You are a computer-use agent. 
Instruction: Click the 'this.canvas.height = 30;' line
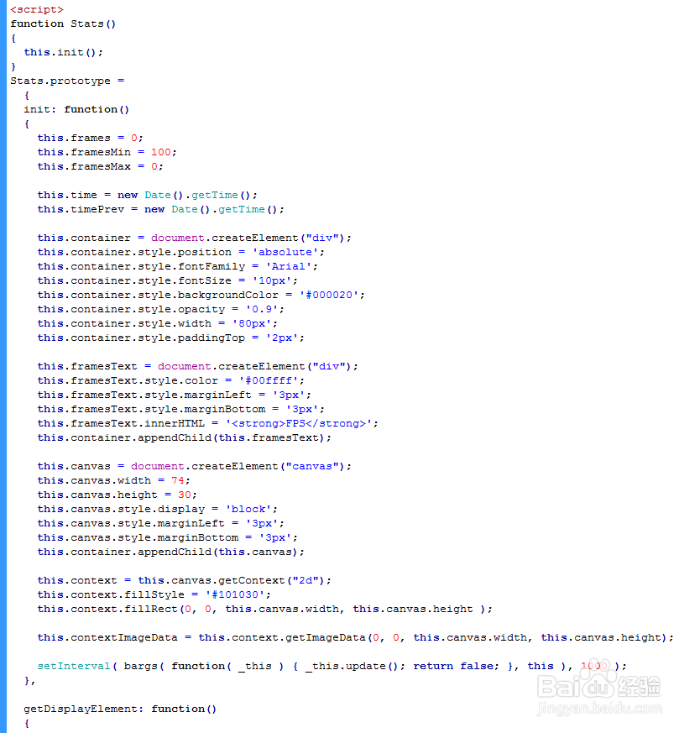click(118, 495)
